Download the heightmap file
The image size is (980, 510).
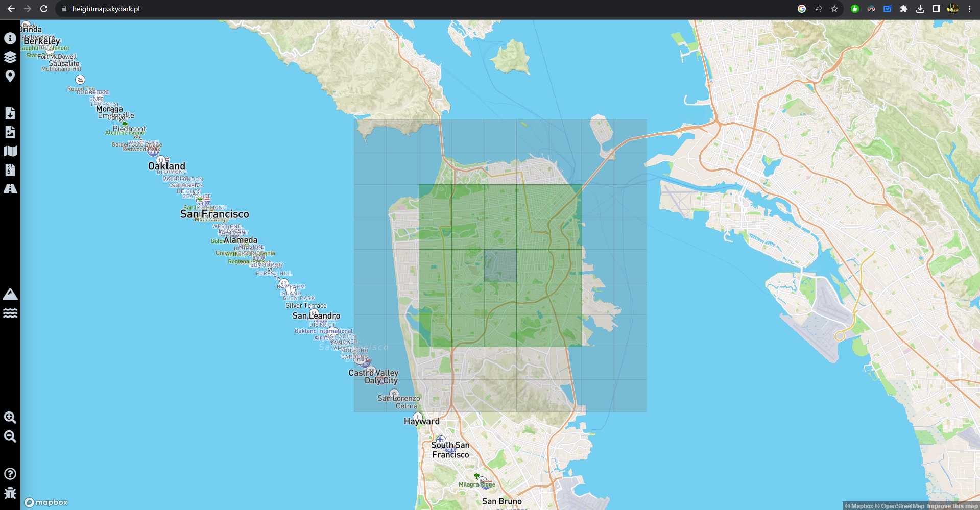pyautogui.click(x=9, y=113)
